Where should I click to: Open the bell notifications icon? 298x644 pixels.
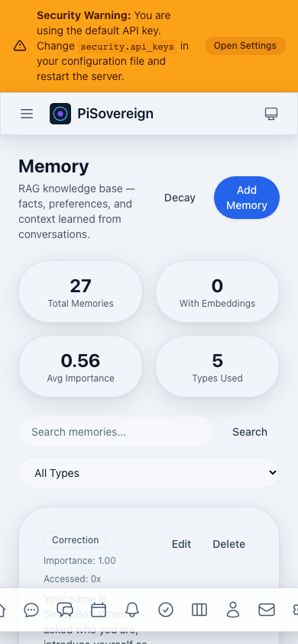132,610
